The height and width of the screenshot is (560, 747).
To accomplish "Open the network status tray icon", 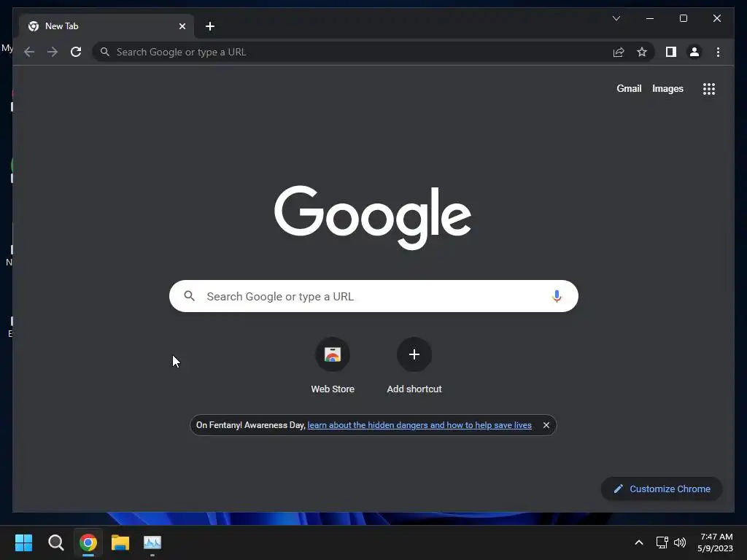I will click(x=662, y=542).
